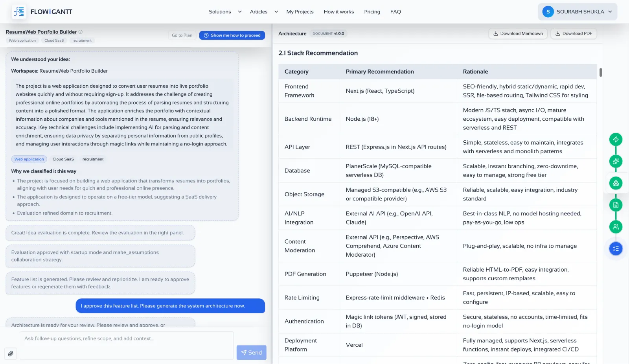Click the DOCUMENT v1.0.0 version badge
Screen dimensions: 629x364
pyautogui.click(x=328, y=33)
